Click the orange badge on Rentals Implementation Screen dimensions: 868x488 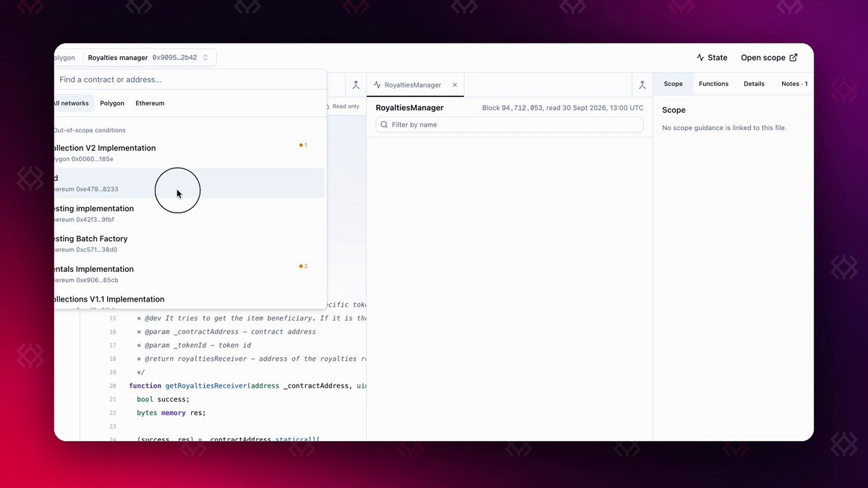[x=304, y=266]
